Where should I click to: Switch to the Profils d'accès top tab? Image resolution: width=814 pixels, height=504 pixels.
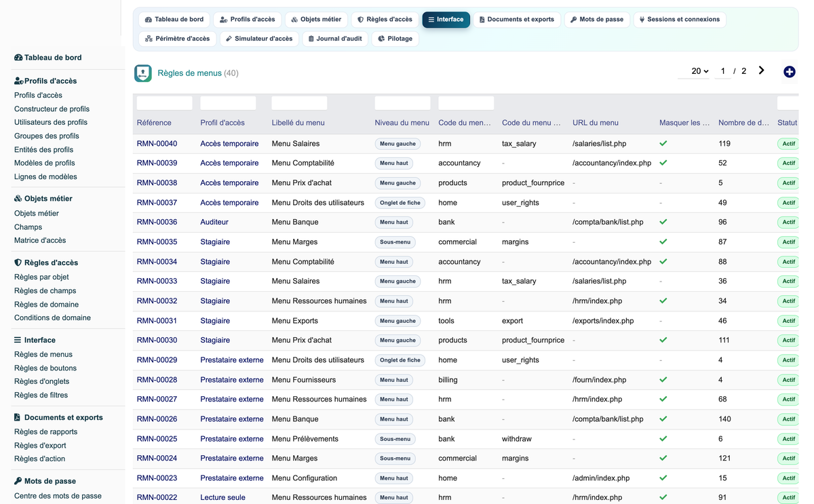click(x=247, y=20)
